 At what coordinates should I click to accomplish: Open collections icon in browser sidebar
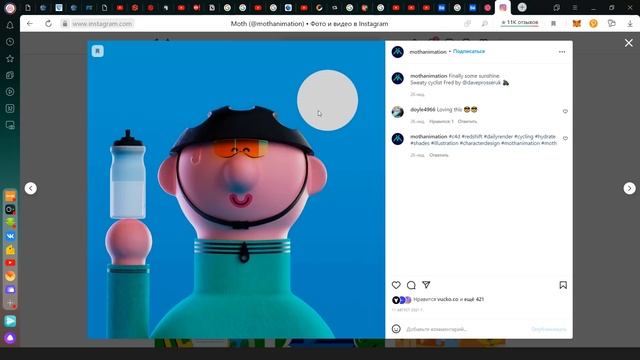(x=10, y=75)
